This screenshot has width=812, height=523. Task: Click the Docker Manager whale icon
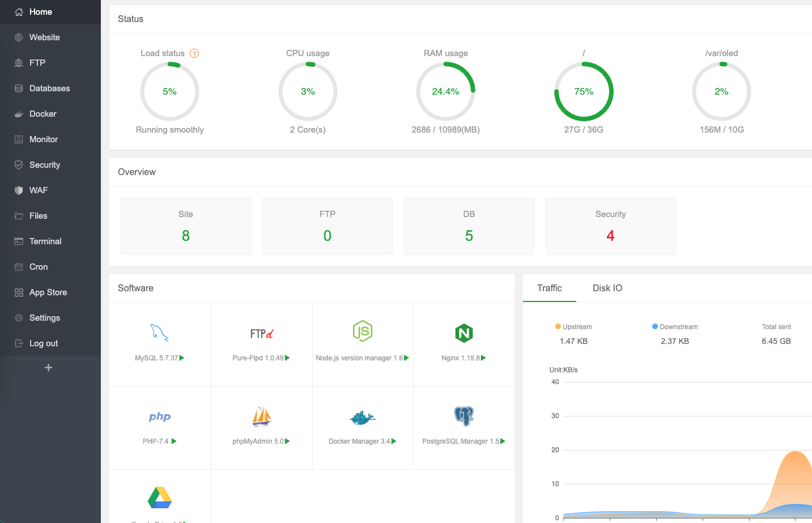point(363,418)
